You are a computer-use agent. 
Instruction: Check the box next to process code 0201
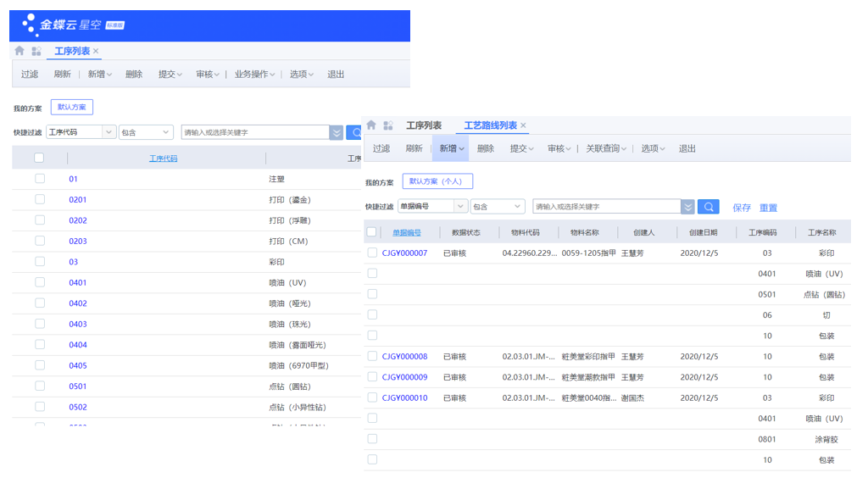point(40,199)
